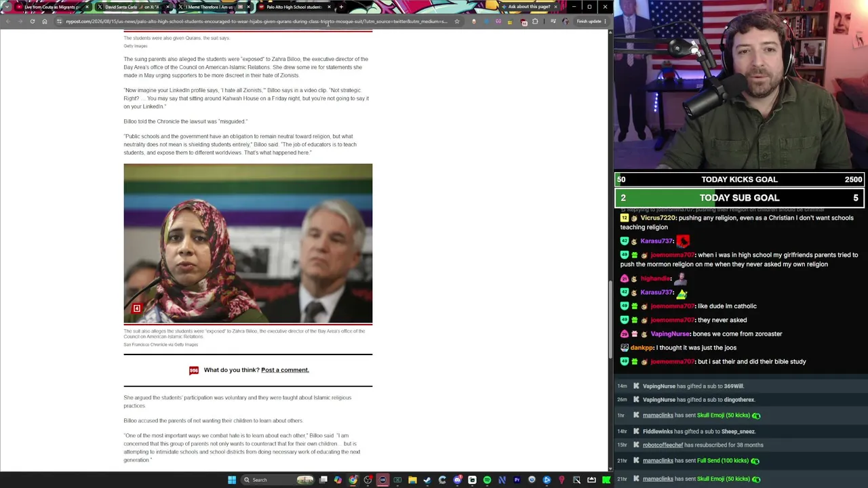Select the 'Palo Alto High School' tab

294,7
